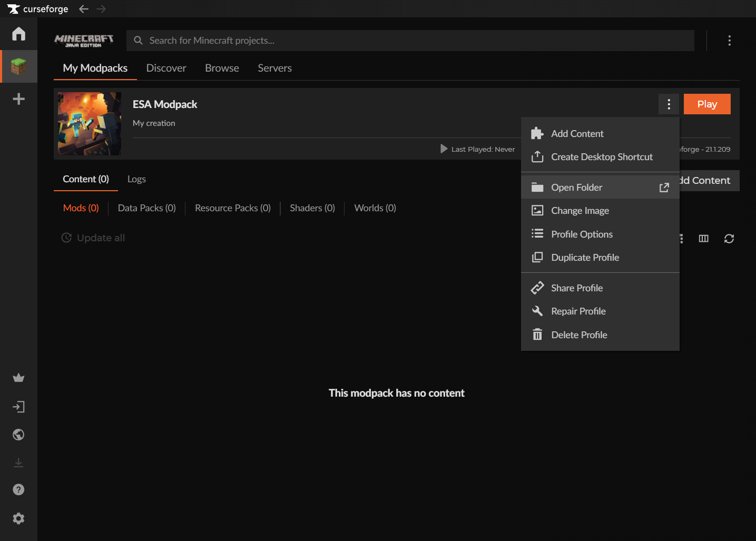Click the sign-in arrow icon
The image size is (756, 541).
[18, 407]
